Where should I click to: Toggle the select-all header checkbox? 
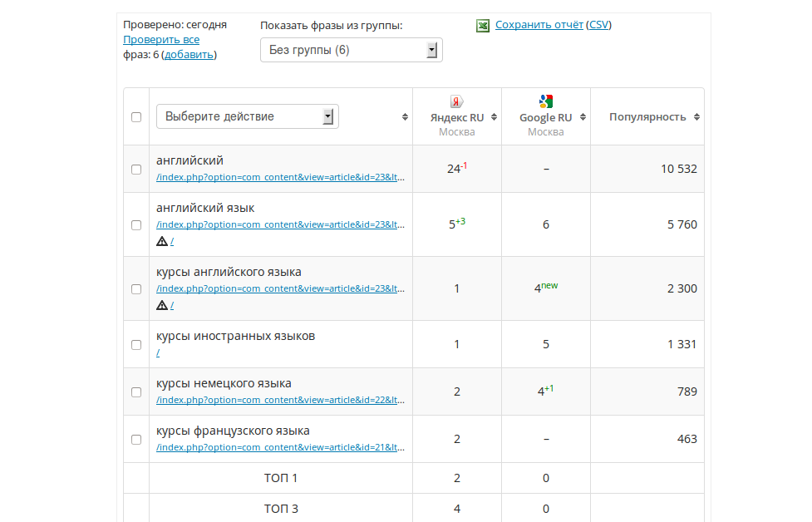coord(136,117)
